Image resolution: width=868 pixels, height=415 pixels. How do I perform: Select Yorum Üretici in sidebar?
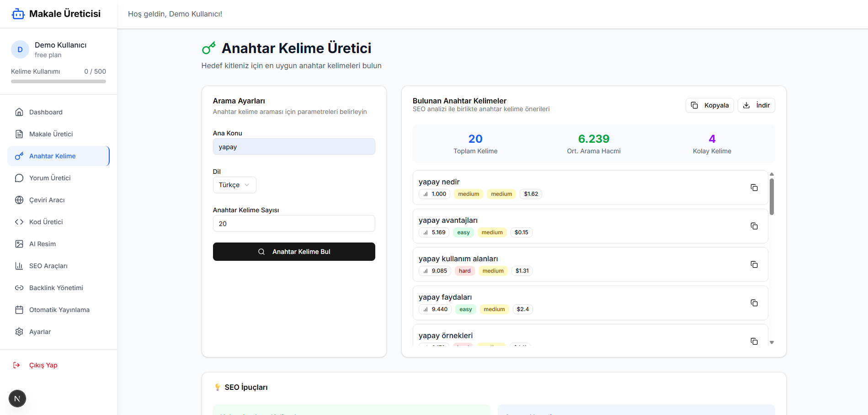pos(59,178)
